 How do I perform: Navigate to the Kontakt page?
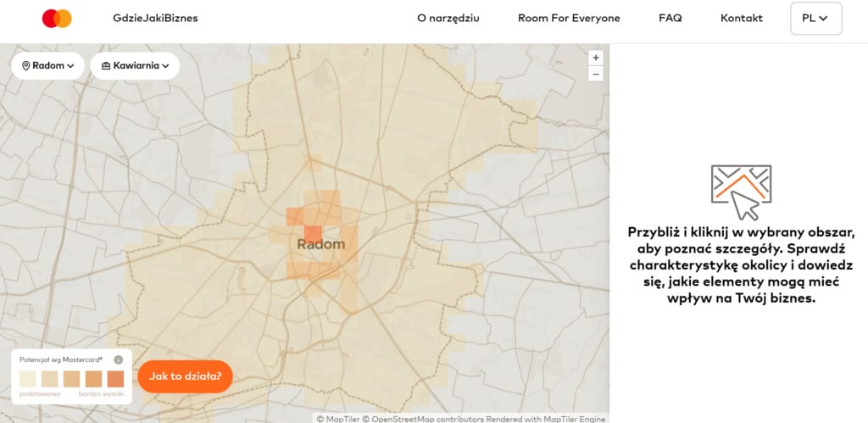[741, 19]
